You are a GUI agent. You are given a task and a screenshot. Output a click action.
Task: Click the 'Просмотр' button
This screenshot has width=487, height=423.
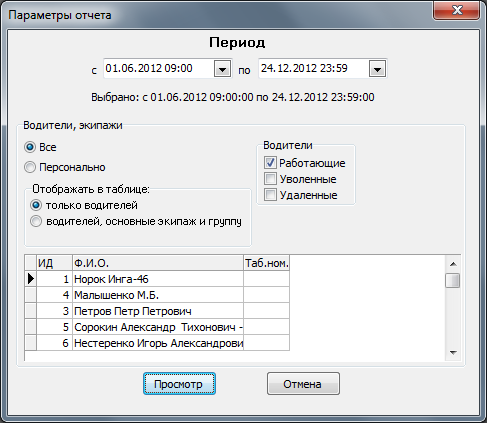pyautogui.click(x=179, y=384)
